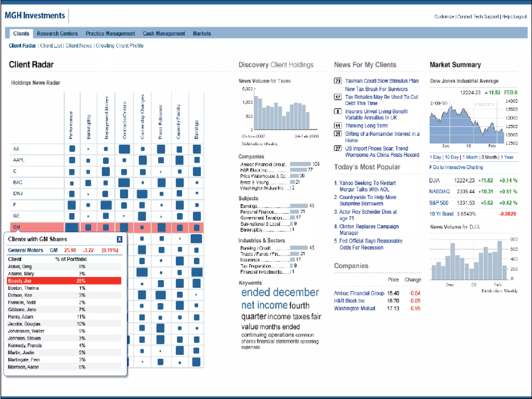
Task: Click the AAPL holdings row label
Action: (x=19, y=160)
